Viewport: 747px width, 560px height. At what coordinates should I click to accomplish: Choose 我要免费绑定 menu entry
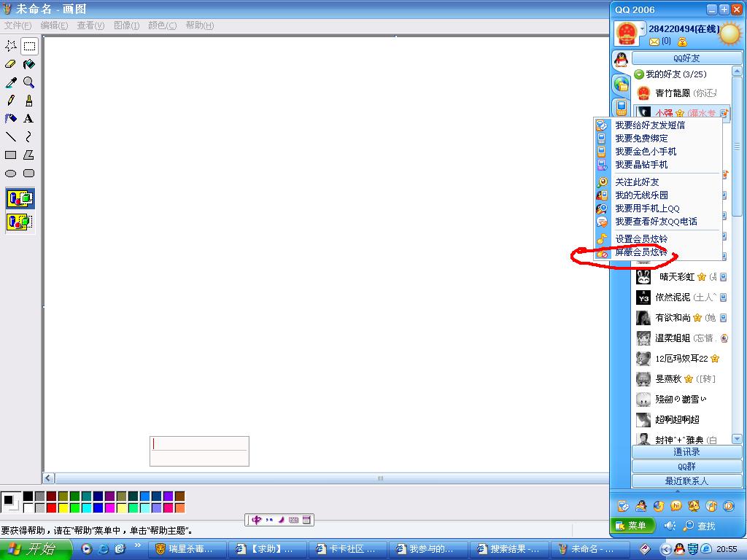tap(658, 139)
